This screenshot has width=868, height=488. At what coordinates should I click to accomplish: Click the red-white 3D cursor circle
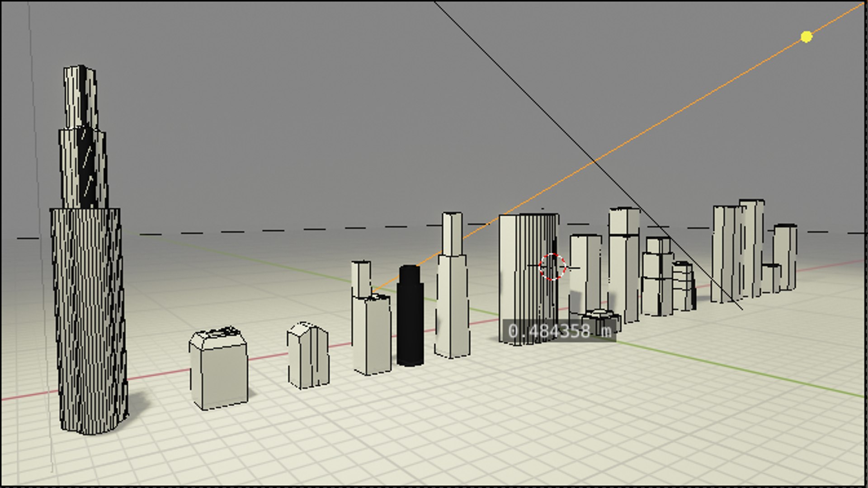point(552,267)
